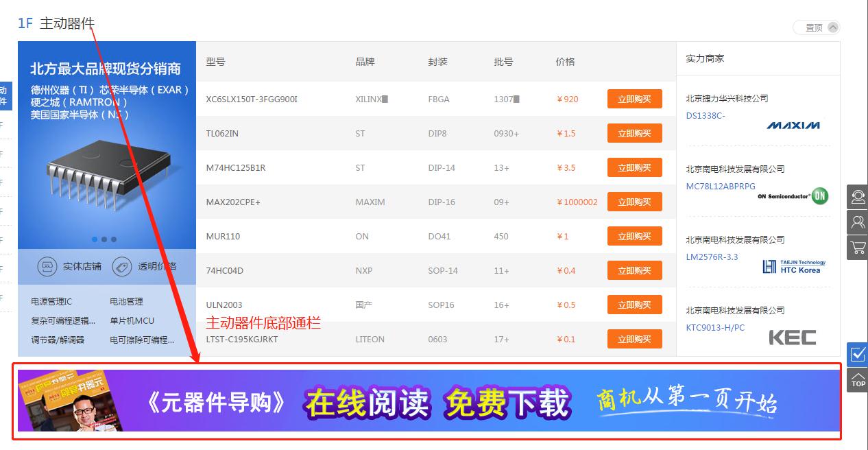Open the merchant name above KTC9013-H/PC
The width and height of the screenshot is (868, 450).
pyautogui.click(x=735, y=310)
